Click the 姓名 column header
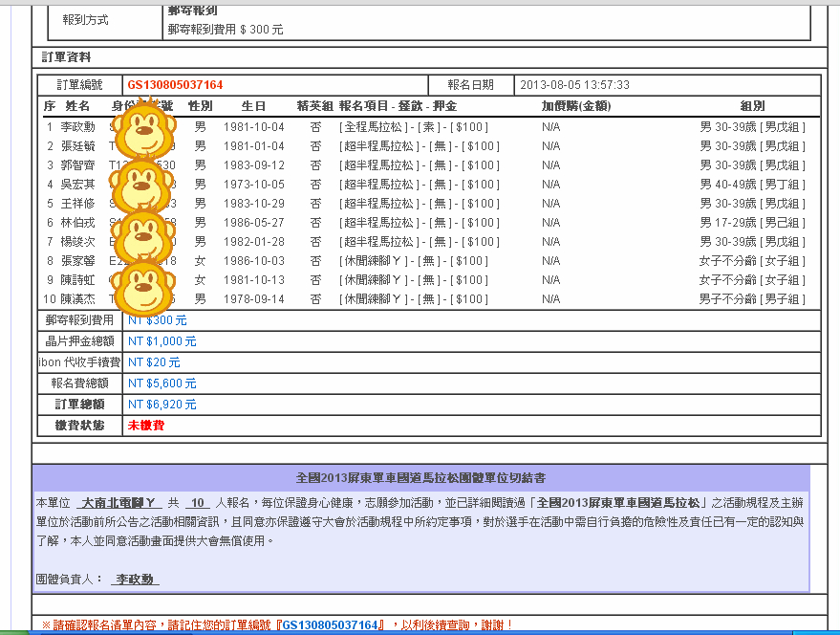 point(77,106)
